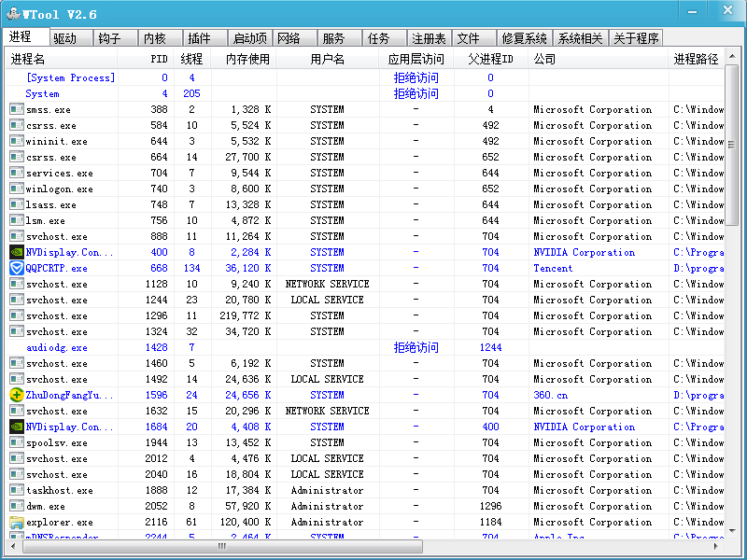The width and height of the screenshot is (747, 560).
Task: Click the lsass.exe process icon
Action: [17, 204]
